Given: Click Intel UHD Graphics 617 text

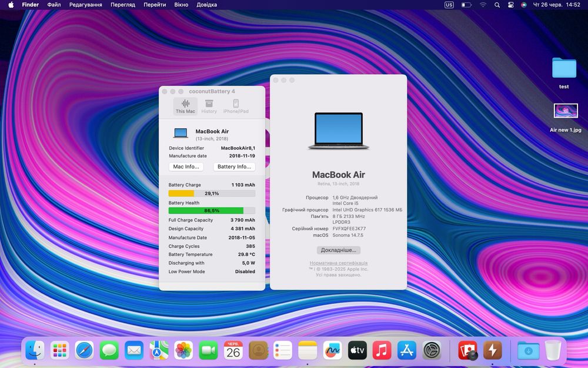Looking at the screenshot, I should tap(367, 210).
